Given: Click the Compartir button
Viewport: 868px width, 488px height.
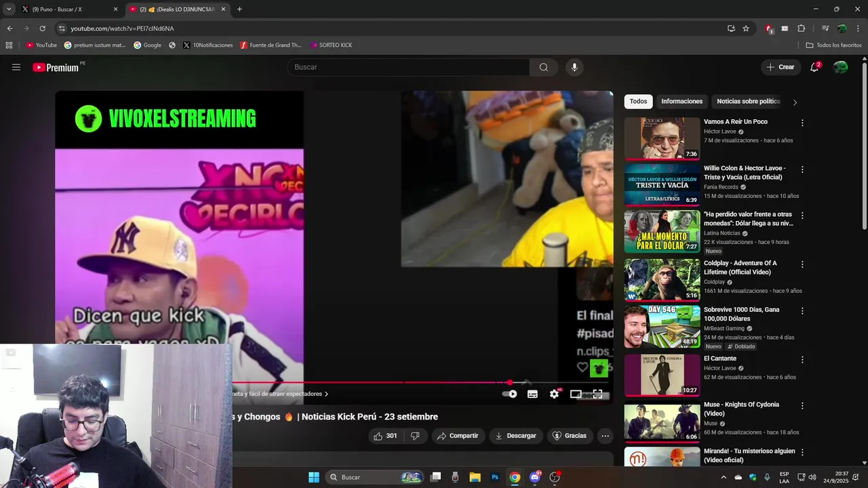Looking at the screenshot, I should click(458, 436).
